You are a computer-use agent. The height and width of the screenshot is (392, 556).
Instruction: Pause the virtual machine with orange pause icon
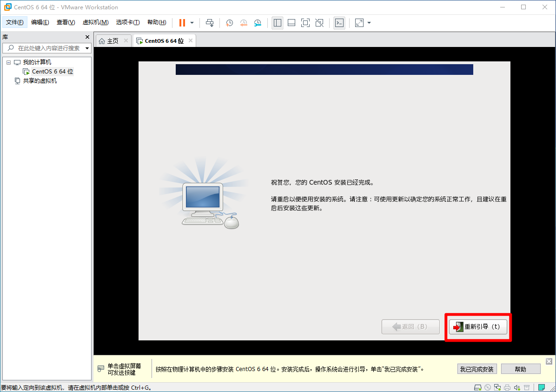(182, 23)
